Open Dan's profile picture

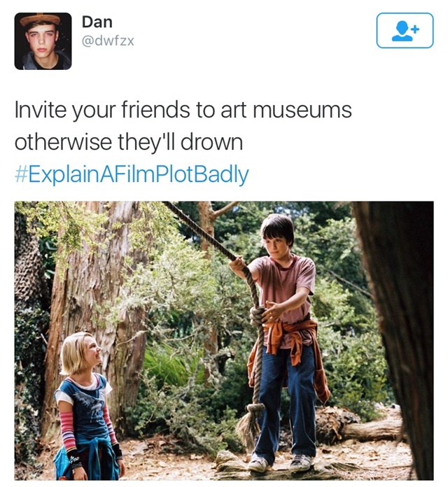click(x=43, y=41)
